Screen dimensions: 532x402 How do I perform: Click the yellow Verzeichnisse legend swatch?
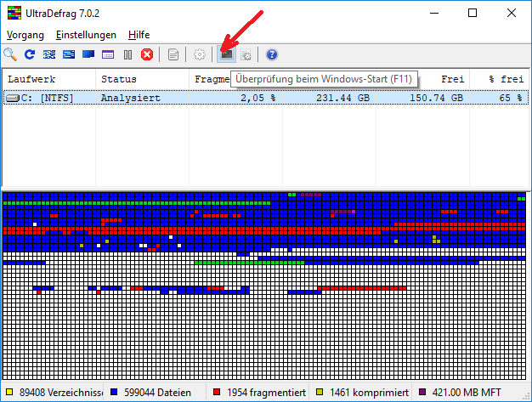[9, 392]
